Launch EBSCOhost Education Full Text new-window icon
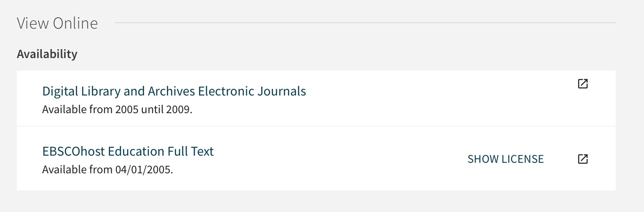This screenshot has width=644, height=212. click(582, 159)
